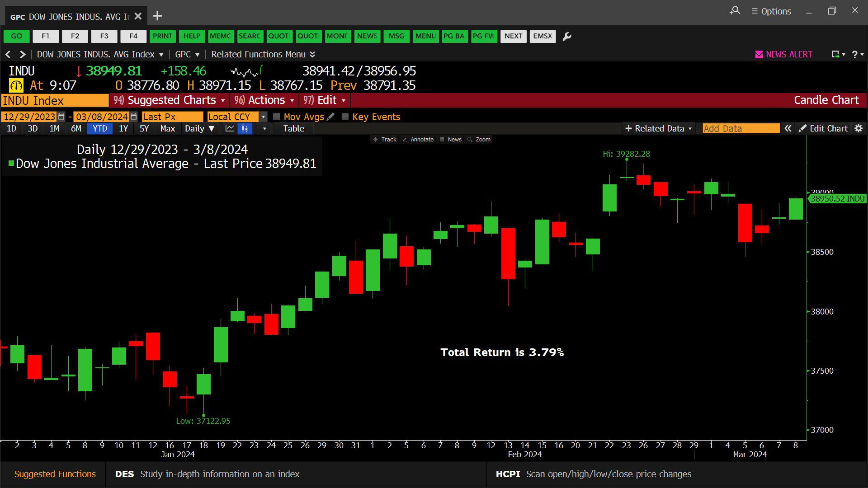This screenshot has height=488, width=868.
Task: Click the NEXT key
Action: coord(514,36)
